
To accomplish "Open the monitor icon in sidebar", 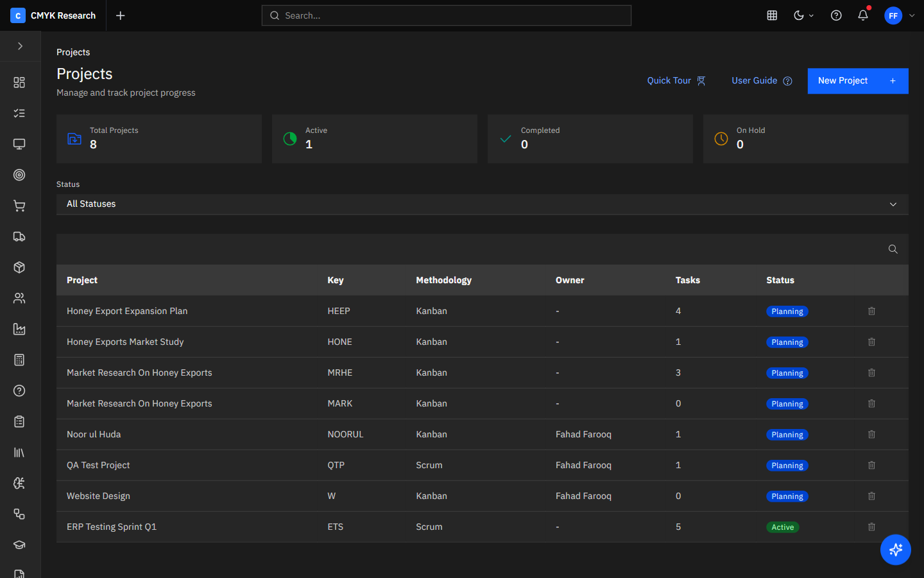I will click(19, 144).
